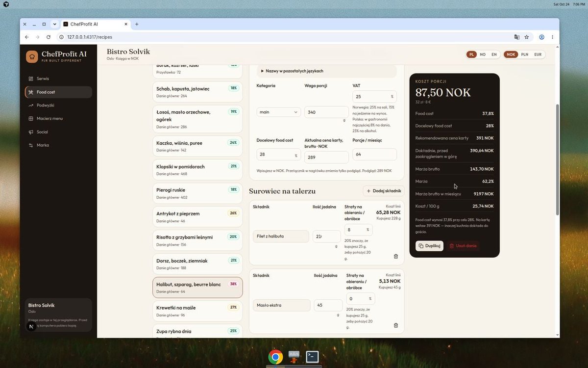Open the browser profile avatar

coord(542,37)
